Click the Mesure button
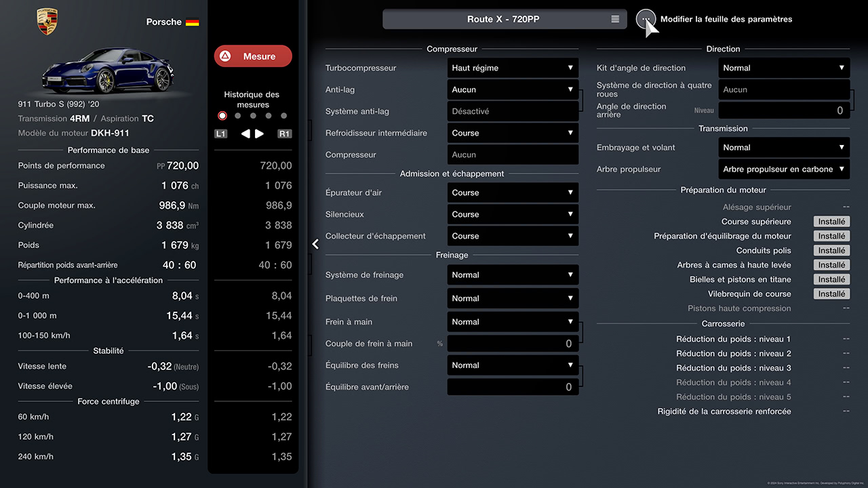 (253, 56)
